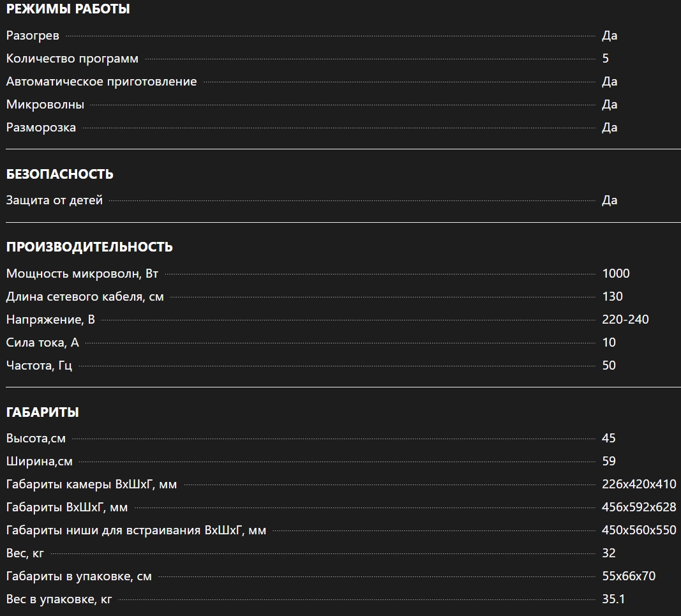Click the Количество программ value 5
The width and height of the screenshot is (681, 616).
606,59
